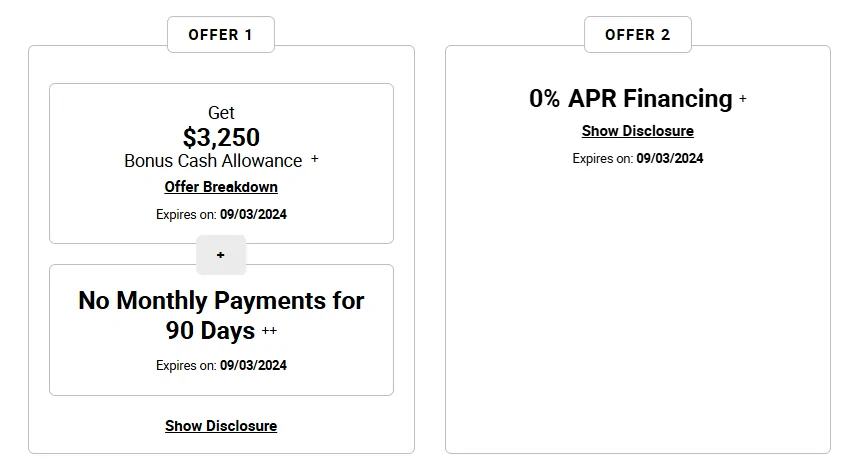The height and width of the screenshot is (466, 857).
Task: Click the Bonus Cash Allowance text
Action: click(213, 161)
